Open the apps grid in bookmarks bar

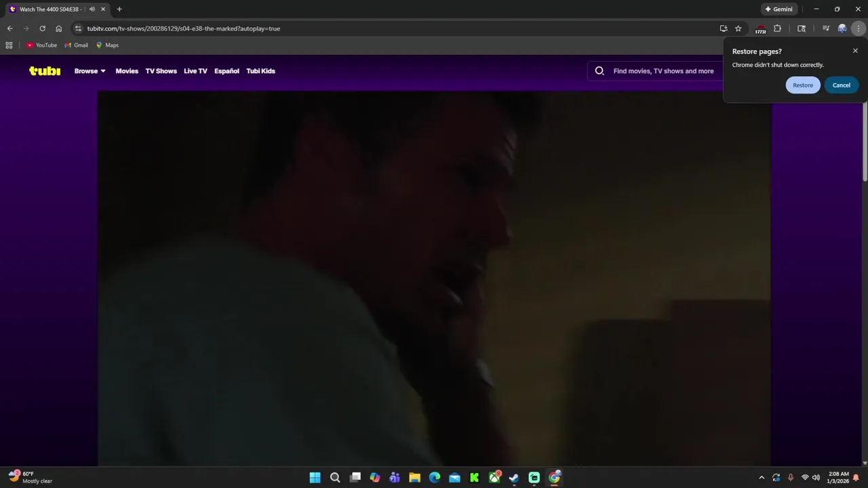click(x=9, y=45)
